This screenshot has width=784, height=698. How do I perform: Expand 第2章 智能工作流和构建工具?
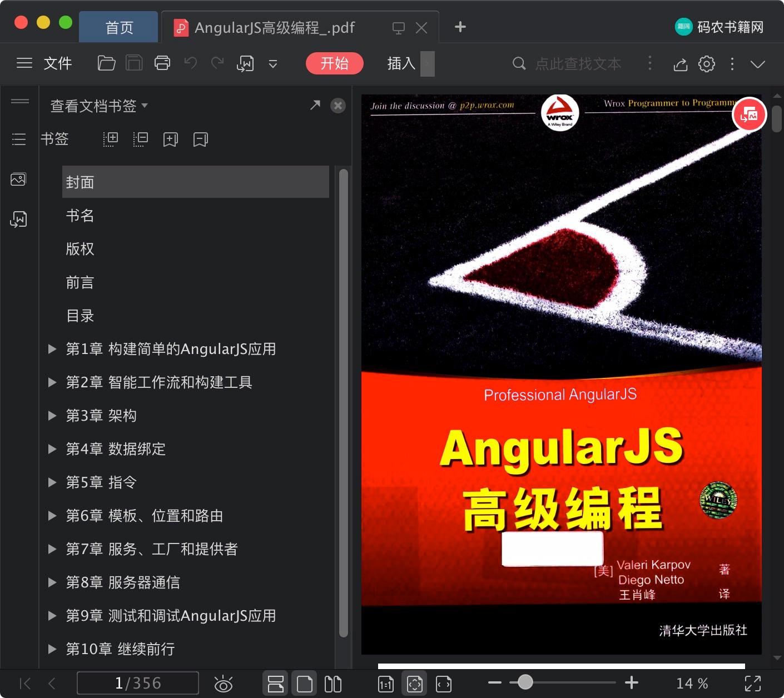point(52,382)
